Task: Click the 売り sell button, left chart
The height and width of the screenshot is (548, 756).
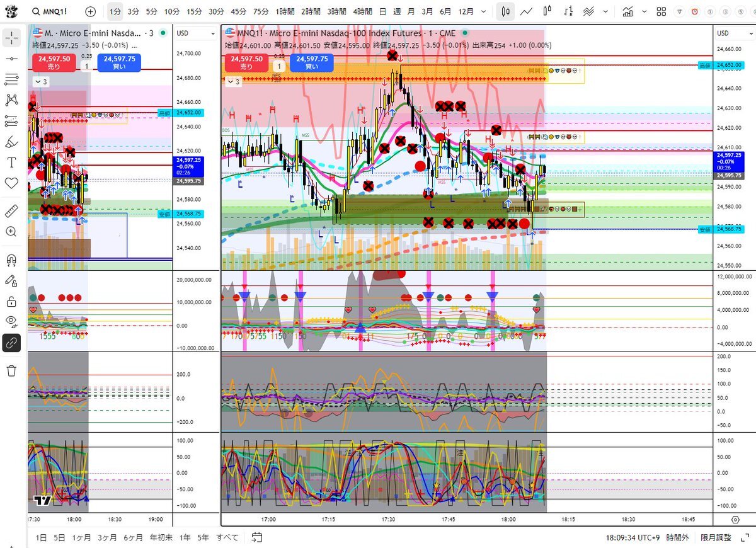Action: tap(54, 62)
